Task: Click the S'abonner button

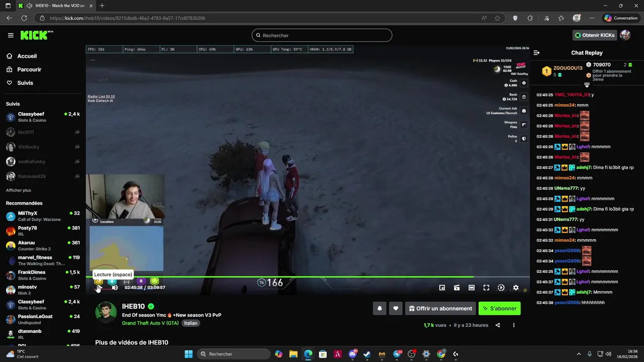Action: (500, 309)
